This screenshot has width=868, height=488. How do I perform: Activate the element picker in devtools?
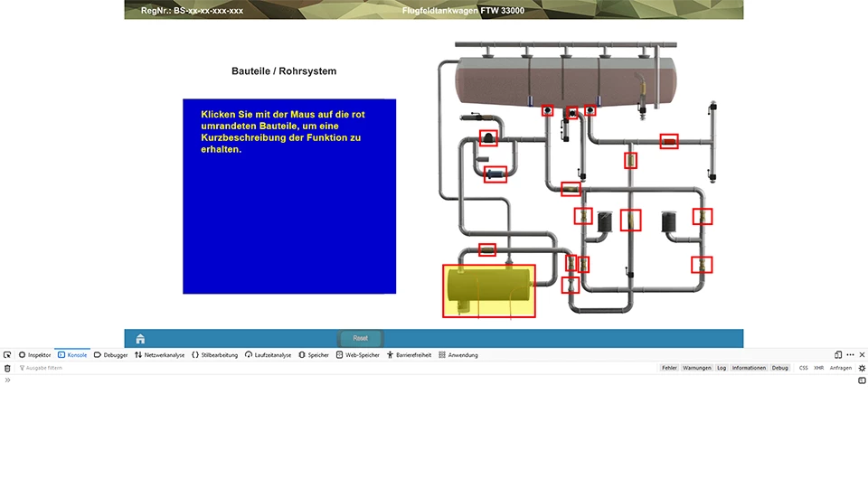click(x=7, y=355)
